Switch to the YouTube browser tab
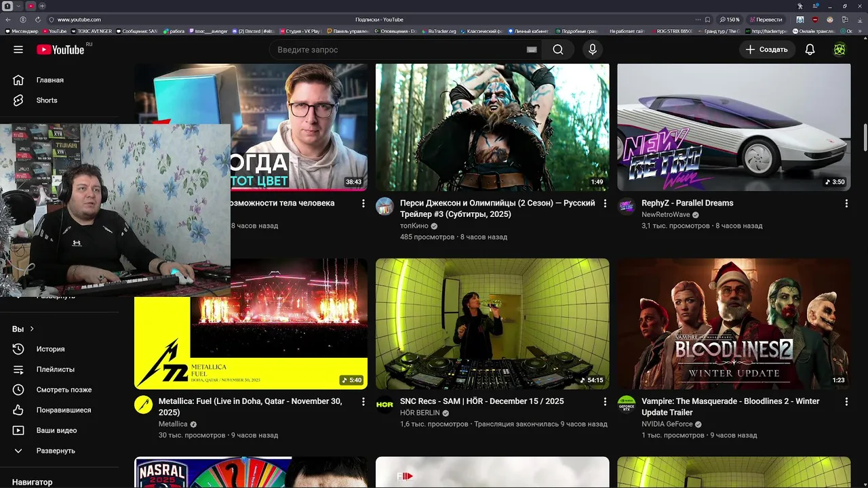Screen dimensions: 868x488 [x=31, y=6]
